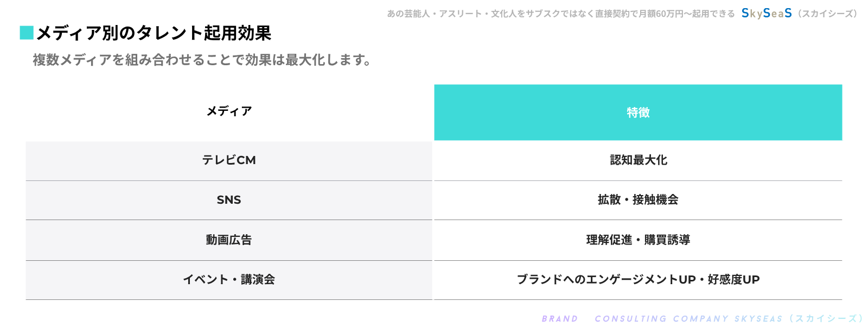Click the footer （スカイシーズ） text
868x326 pixels.
[826, 319]
